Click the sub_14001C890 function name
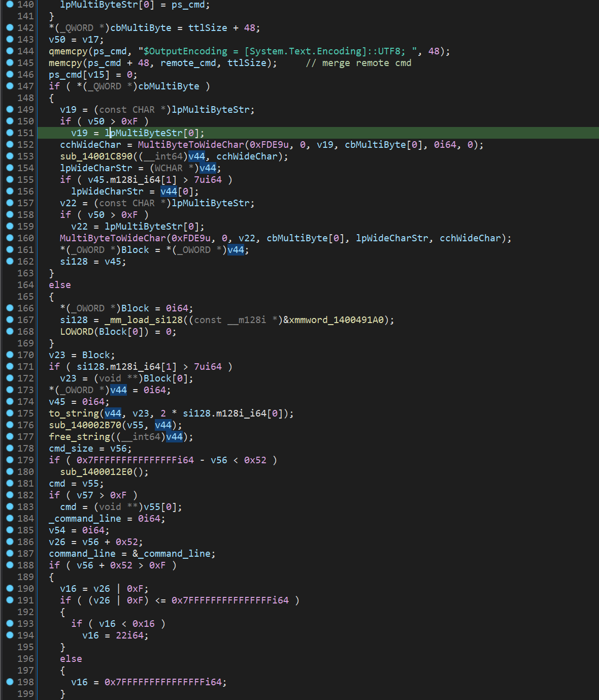599x700 pixels. (96, 156)
